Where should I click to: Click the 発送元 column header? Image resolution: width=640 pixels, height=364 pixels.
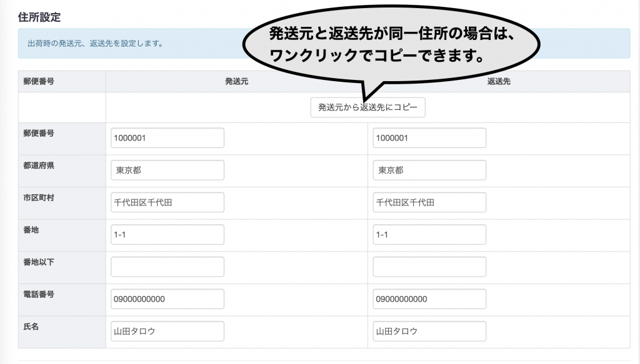pos(237,82)
